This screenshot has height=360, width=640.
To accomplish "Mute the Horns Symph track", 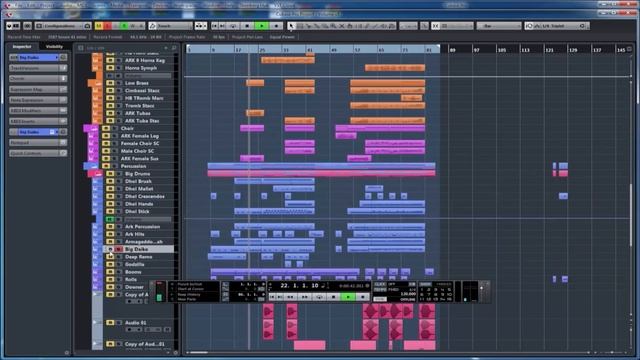I will (110, 68).
